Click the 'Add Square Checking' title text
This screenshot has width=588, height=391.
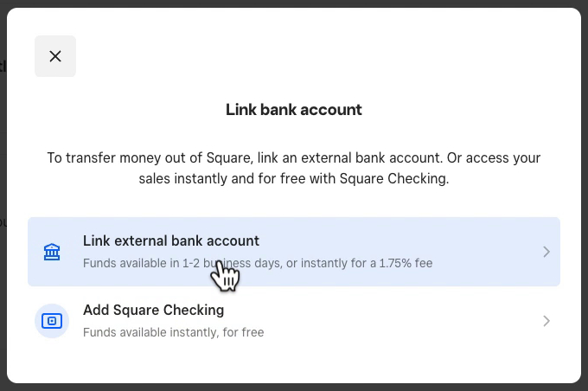coord(153,311)
